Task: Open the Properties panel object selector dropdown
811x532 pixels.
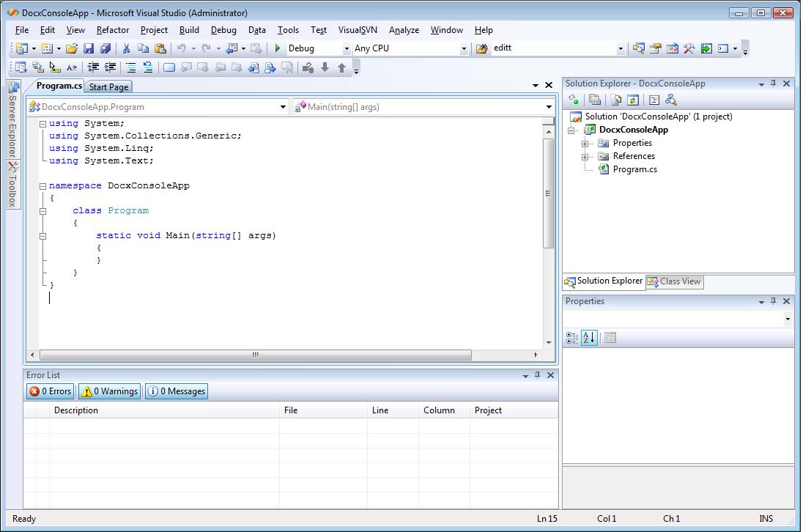Action: (788, 319)
